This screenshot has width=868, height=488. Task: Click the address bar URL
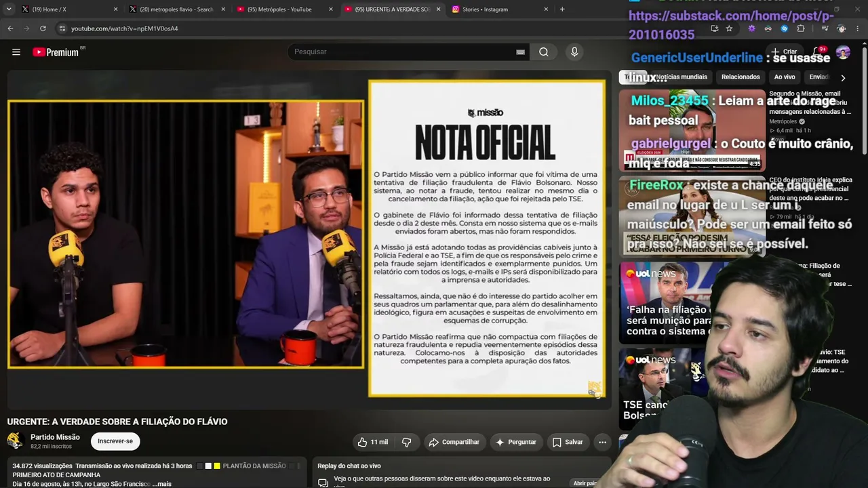pyautogui.click(x=125, y=28)
